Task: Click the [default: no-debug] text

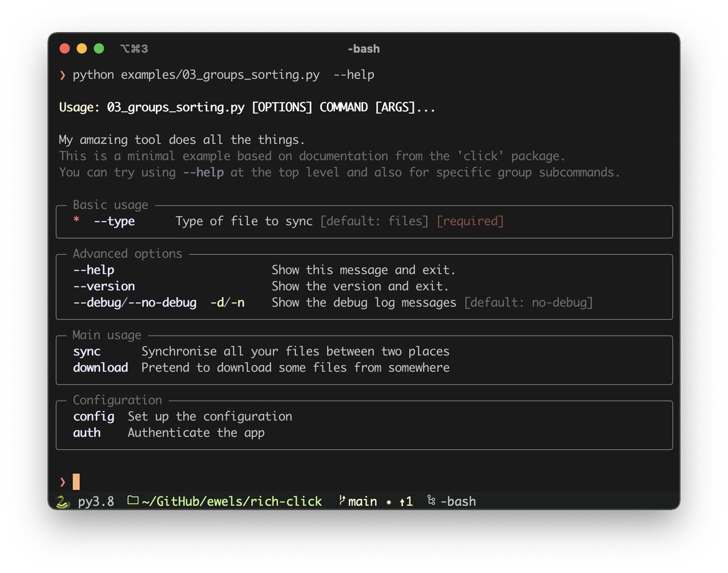Action: click(528, 302)
